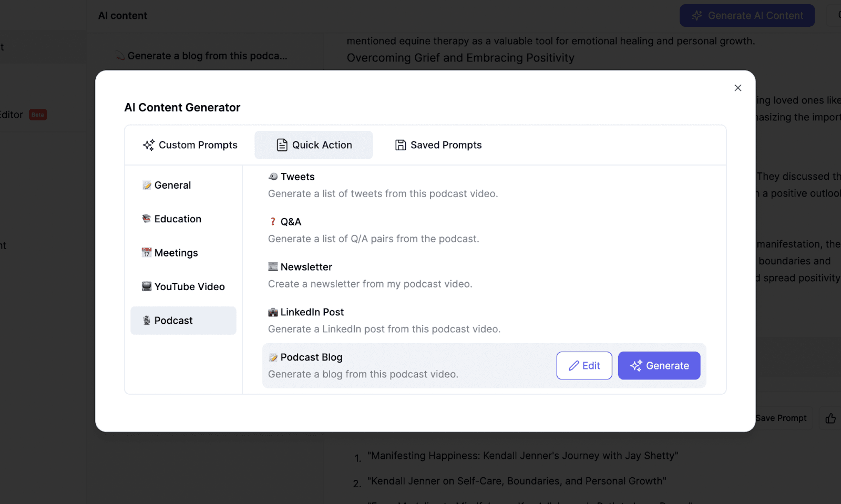This screenshot has height=504, width=841.
Task: Click the sparkles icon on Custom Prompts
Action: (x=148, y=145)
